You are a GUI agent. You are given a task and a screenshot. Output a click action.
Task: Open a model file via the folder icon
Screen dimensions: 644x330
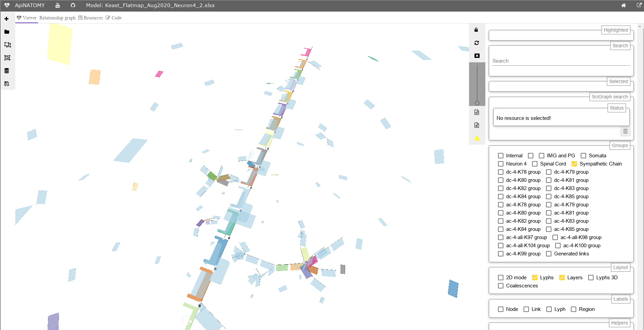click(7, 32)
